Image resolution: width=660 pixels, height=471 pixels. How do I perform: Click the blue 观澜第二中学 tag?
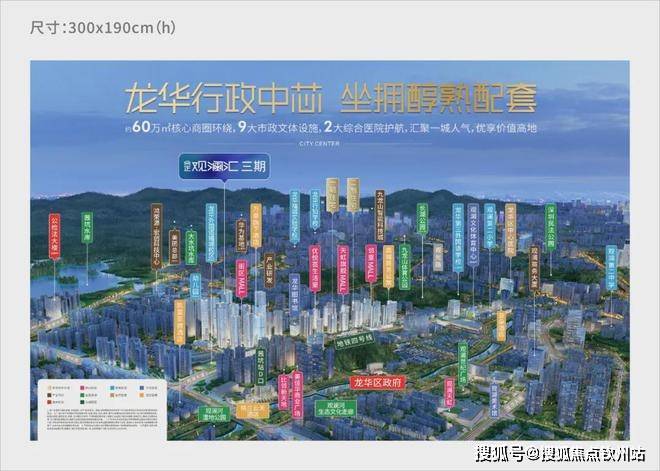pyautogui.click(x=611, y=268)
